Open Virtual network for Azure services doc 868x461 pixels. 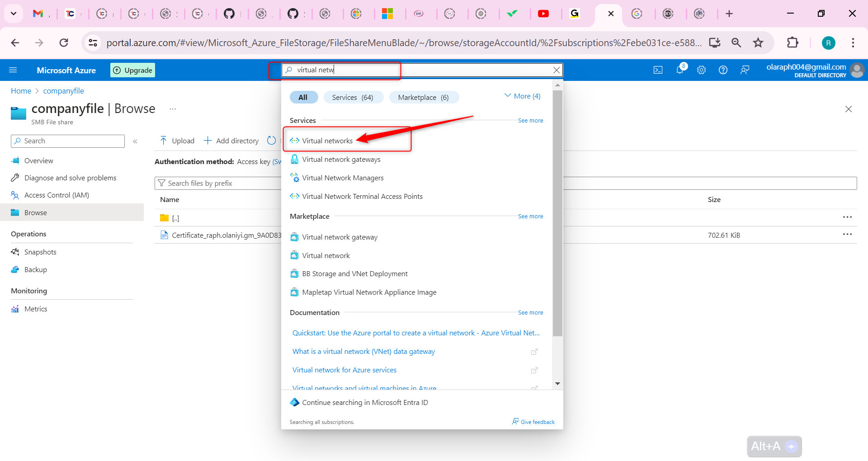344,370
